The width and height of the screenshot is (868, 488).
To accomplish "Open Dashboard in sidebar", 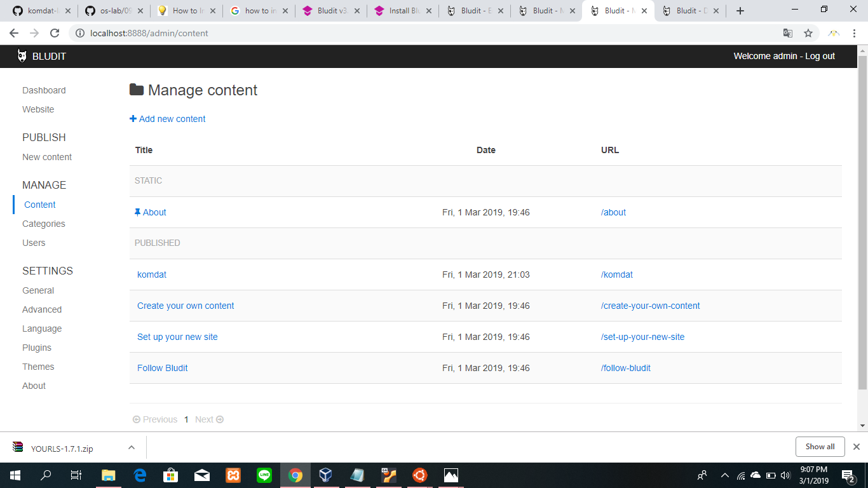I will pos(44,90).
